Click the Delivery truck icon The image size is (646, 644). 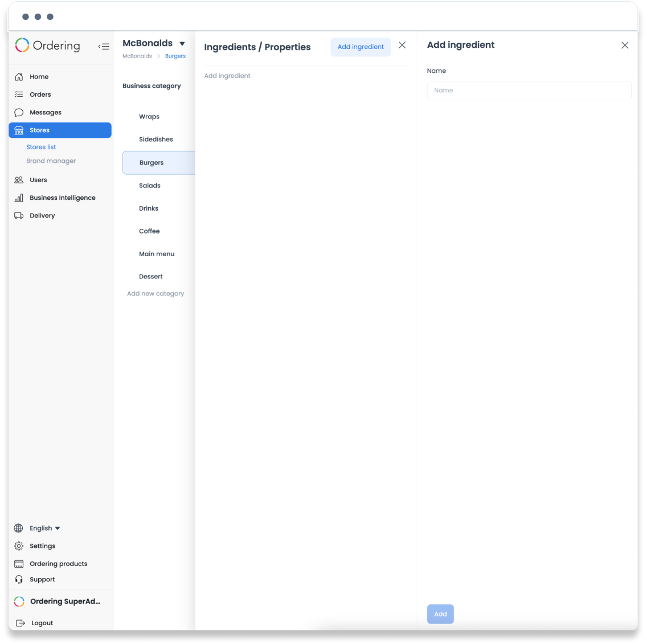pos(19,215)
